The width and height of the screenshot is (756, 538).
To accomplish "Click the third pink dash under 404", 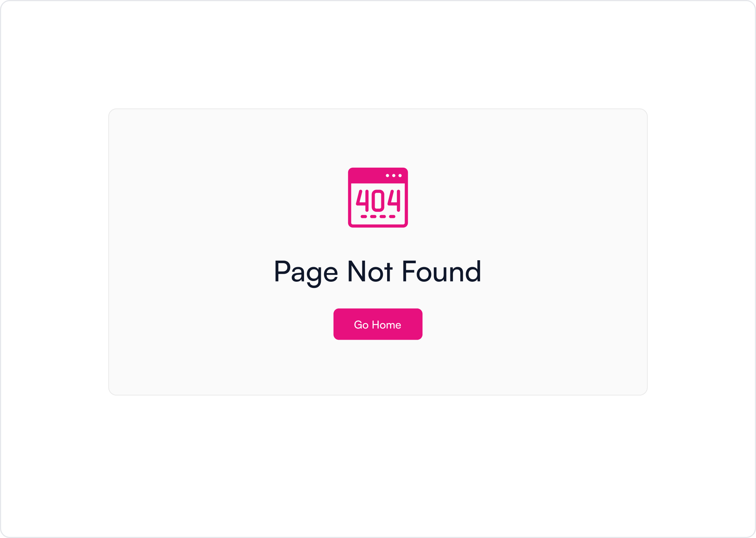I will click(x=383, y=217).
